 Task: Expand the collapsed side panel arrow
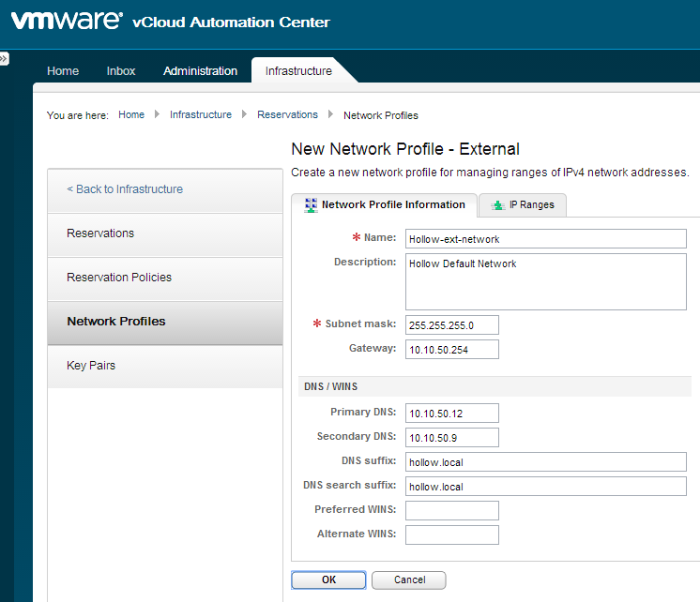coord(4,58)
